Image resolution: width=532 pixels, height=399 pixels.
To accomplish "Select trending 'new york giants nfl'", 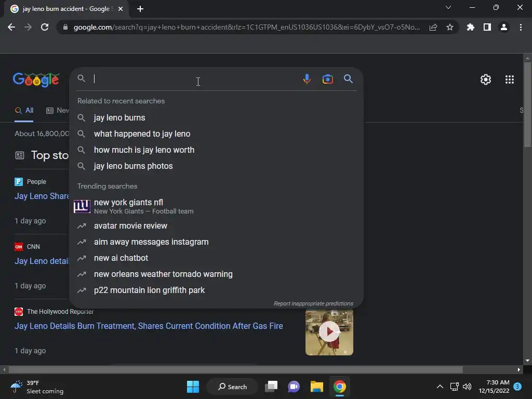I will (x=217, y=206).
